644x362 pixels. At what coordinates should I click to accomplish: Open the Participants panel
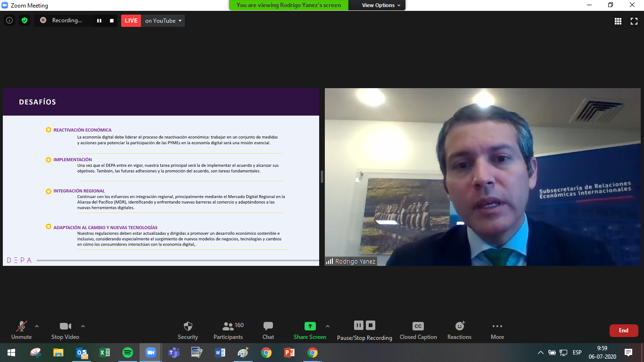click(228, 330)
